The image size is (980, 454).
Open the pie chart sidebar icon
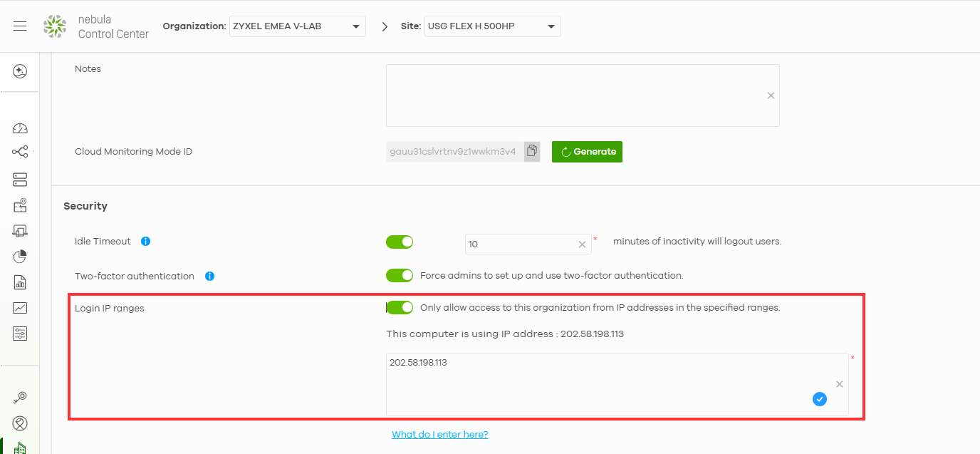[20, 256]
